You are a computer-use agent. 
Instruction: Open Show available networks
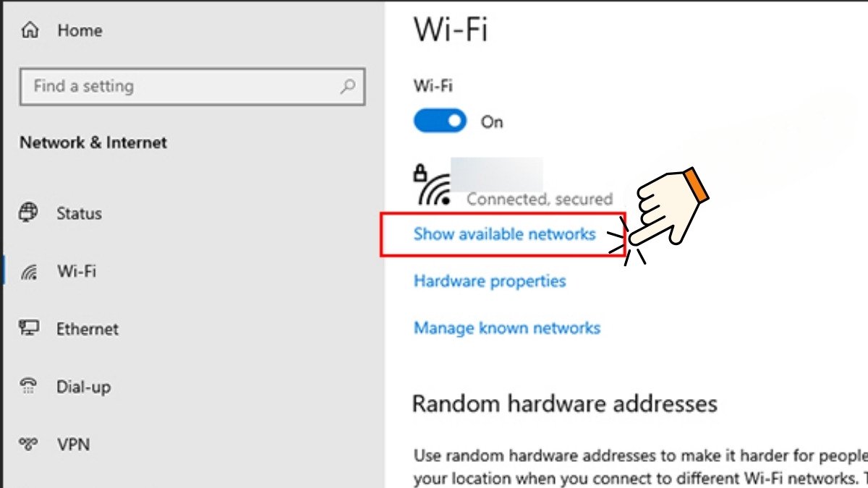click(503, 234)
